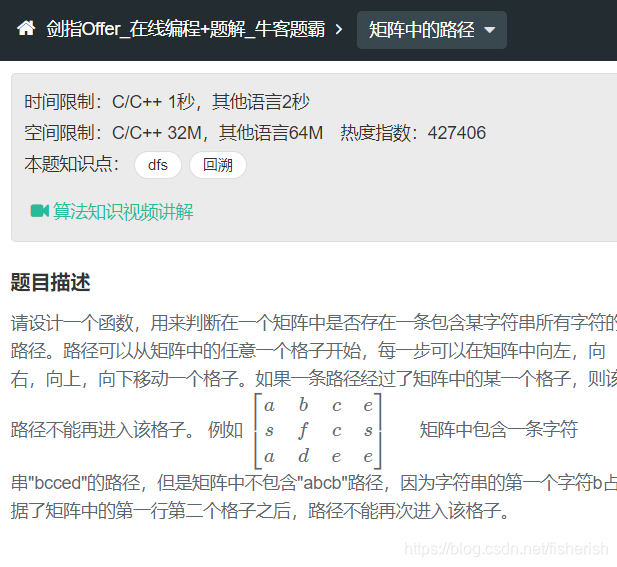This screenshot has height=567, width=617.
Task: Click the 空间限制：C/C++ 32M text
Action: point(113,133)
